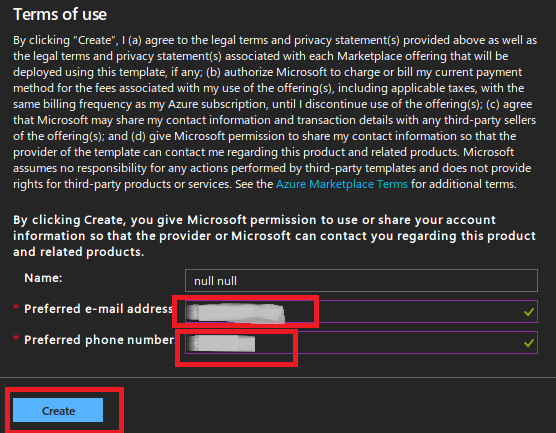The image size is (556, 433).
Task: Click the quoted "Create" word in terms paragraph
Action: pos(95,40)
